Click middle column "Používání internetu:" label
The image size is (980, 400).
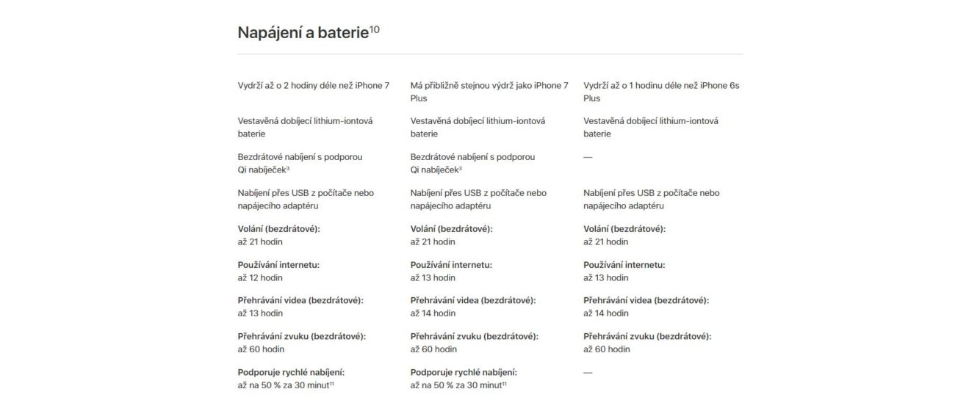coord(451,265)
